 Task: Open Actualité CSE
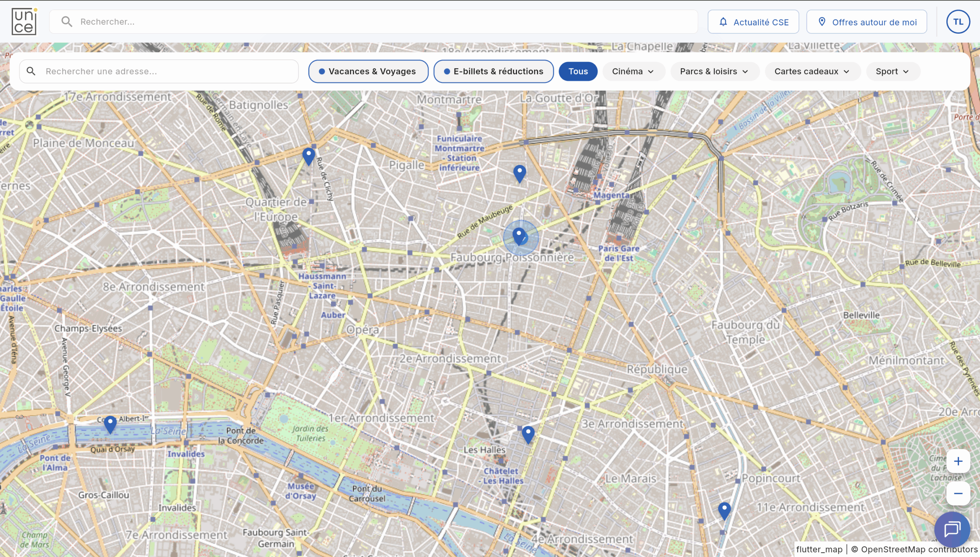[x=753, y=22]
